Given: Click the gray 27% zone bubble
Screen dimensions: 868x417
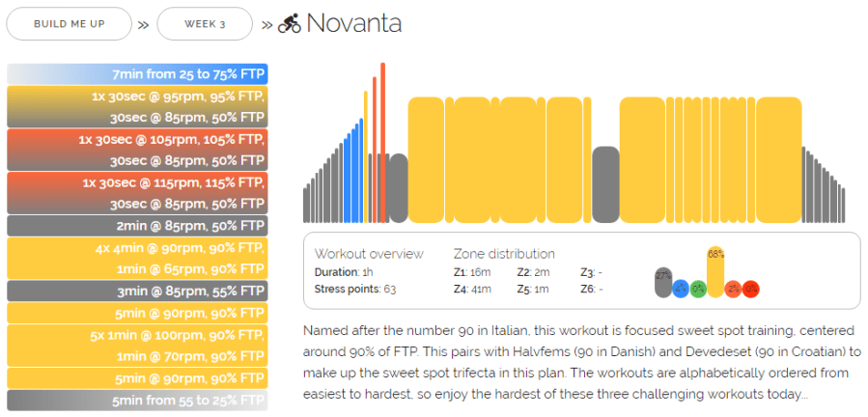Looking at the screenshot, I should tap(662, 282).
